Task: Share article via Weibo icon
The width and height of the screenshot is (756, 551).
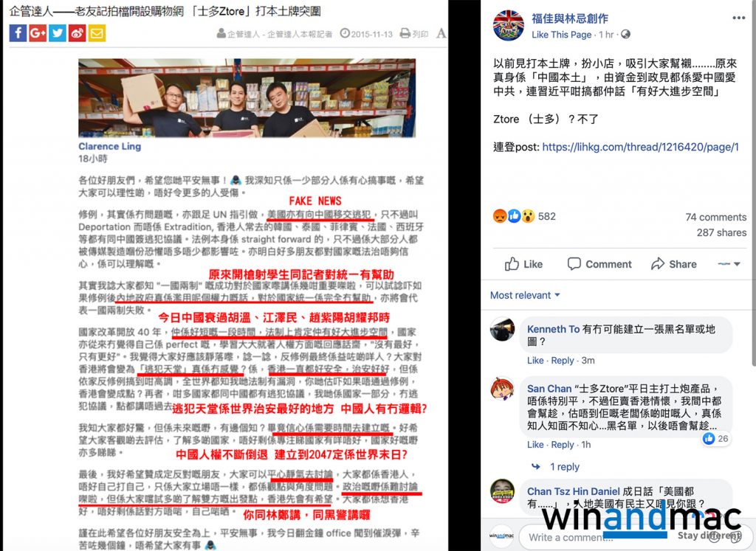Action: [x=77, y=33]
